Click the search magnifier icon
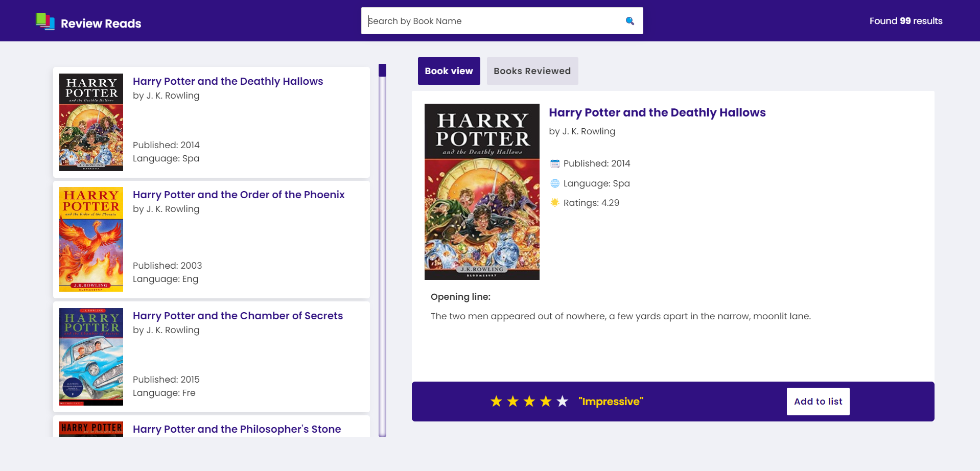 629,21
